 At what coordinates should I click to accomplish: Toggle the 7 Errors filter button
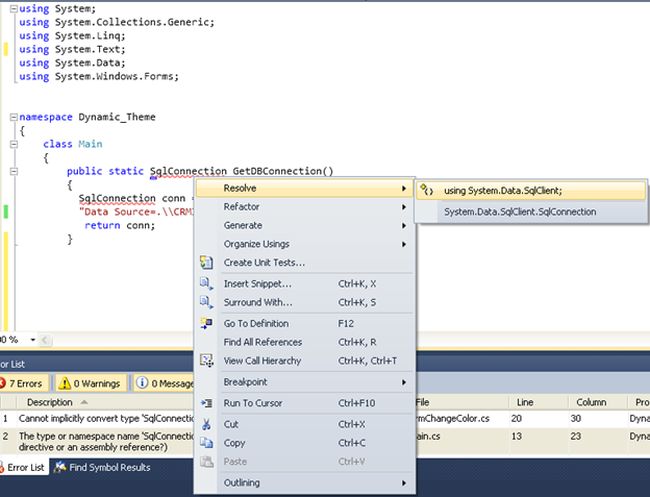pyautogui.click(x=22, y=383)
